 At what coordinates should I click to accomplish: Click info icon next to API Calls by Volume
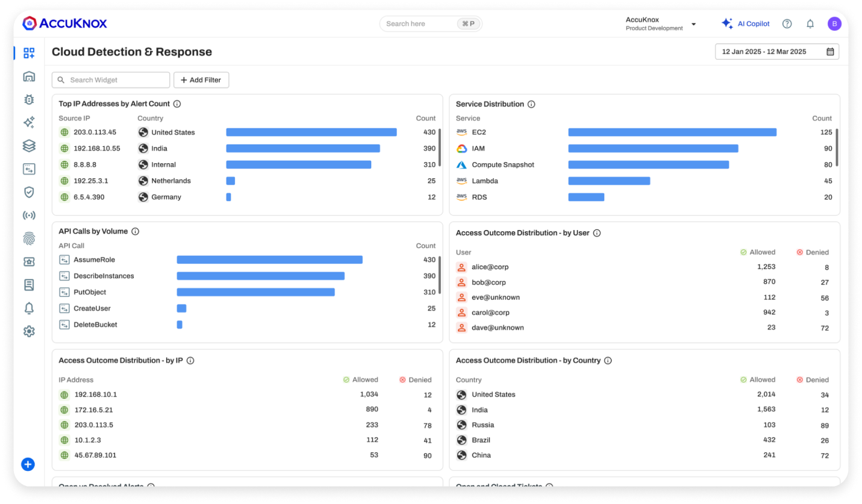[x=136, y=231]
